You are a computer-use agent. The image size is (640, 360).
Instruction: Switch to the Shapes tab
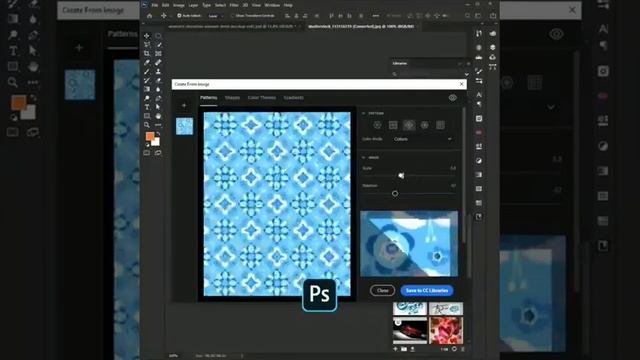[x=232, y=98]
